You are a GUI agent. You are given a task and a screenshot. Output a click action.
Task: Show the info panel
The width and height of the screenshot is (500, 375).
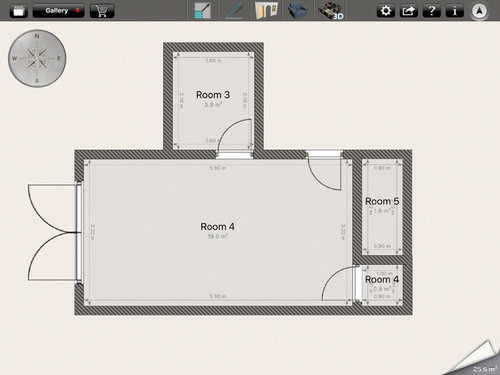[455, 11]
